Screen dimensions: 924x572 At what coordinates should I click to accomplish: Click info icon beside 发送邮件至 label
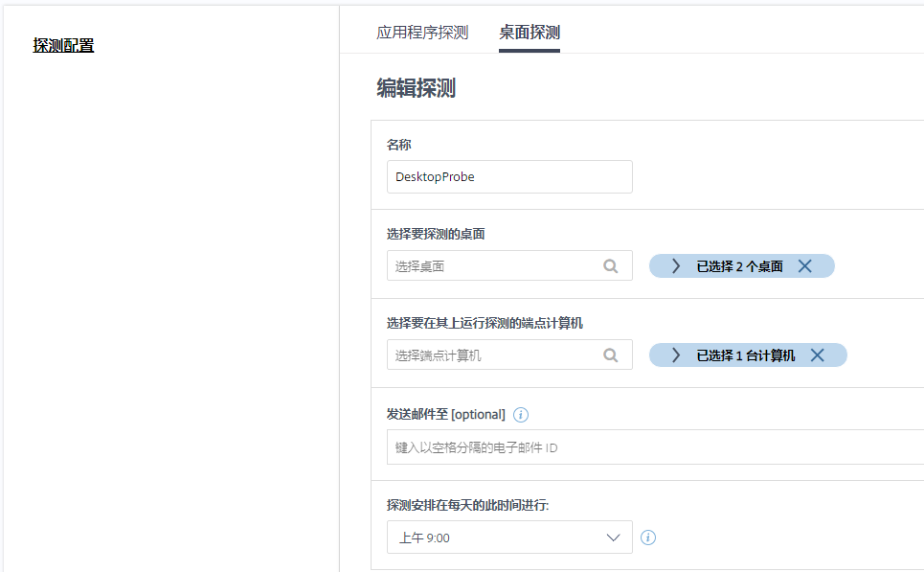(521, 415)
